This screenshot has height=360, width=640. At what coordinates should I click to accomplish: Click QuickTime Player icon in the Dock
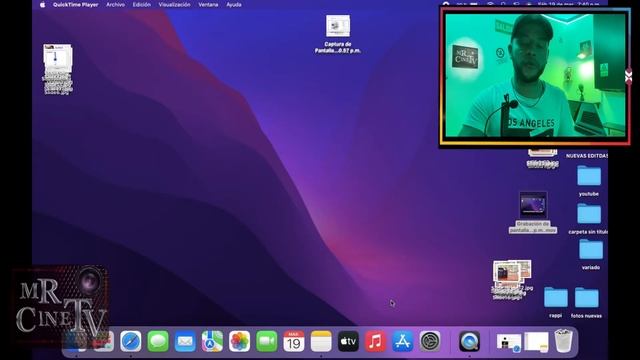click(x=469, y=341)
